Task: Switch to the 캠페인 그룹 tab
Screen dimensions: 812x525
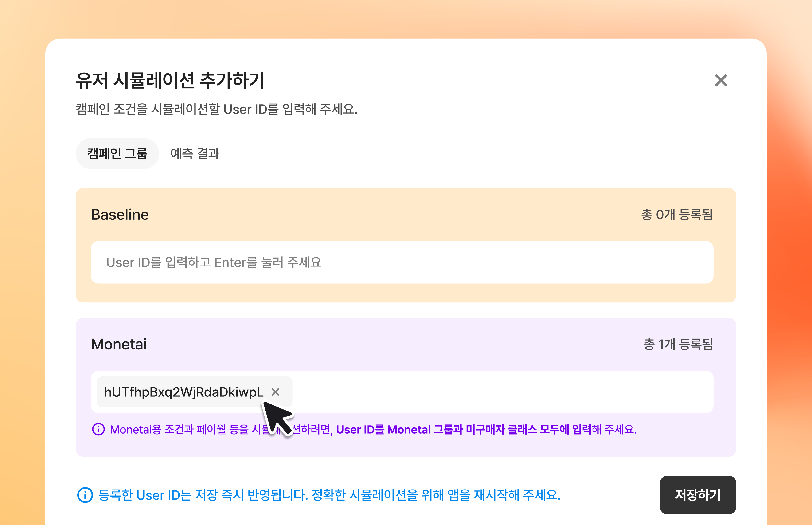Action: tap(117, 153)
